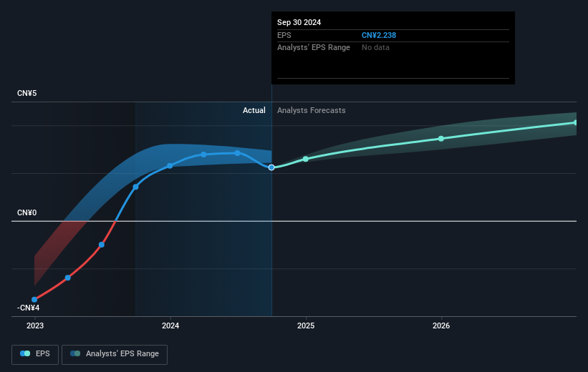Viewport: 588px width, 372px height.
Task: Click the Analysts' EPS Range legend color icon
Action: 75,353
